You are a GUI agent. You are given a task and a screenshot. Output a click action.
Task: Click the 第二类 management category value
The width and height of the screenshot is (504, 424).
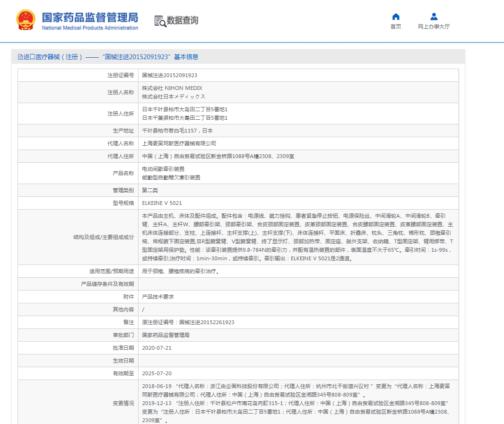(150, 190)
